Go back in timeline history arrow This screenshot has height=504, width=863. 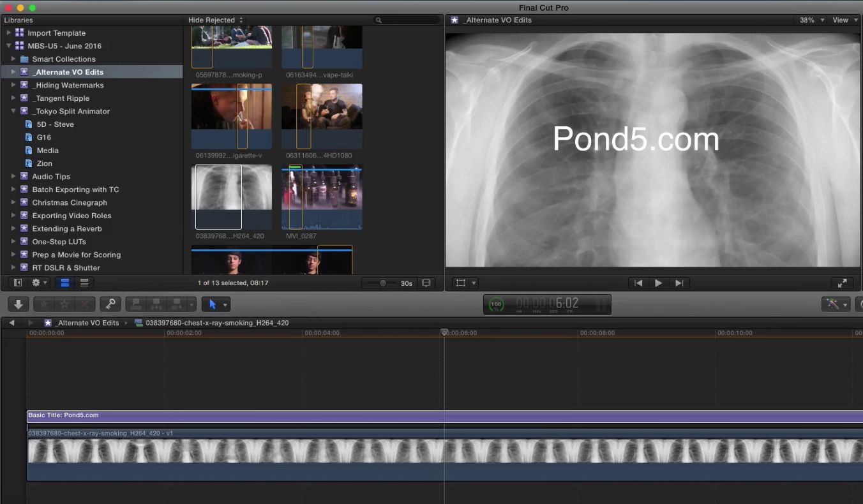11,323
